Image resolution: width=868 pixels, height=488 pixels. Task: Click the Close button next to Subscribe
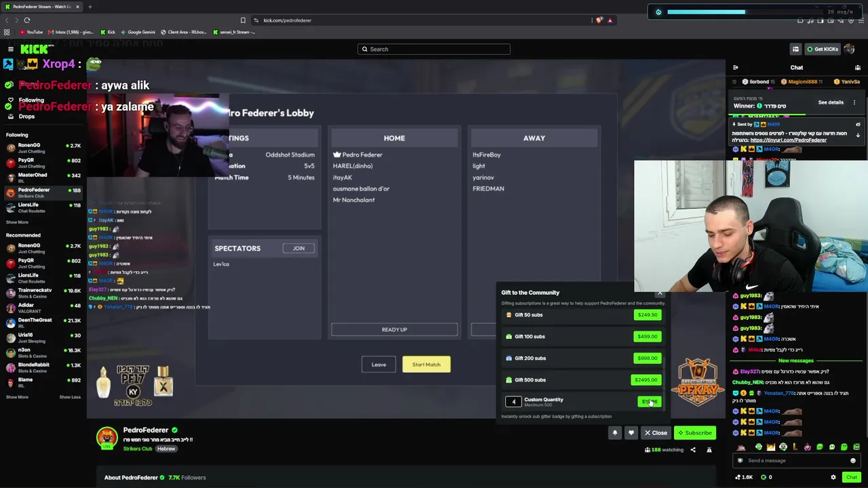pyautogui.click(x=656, y=432)
